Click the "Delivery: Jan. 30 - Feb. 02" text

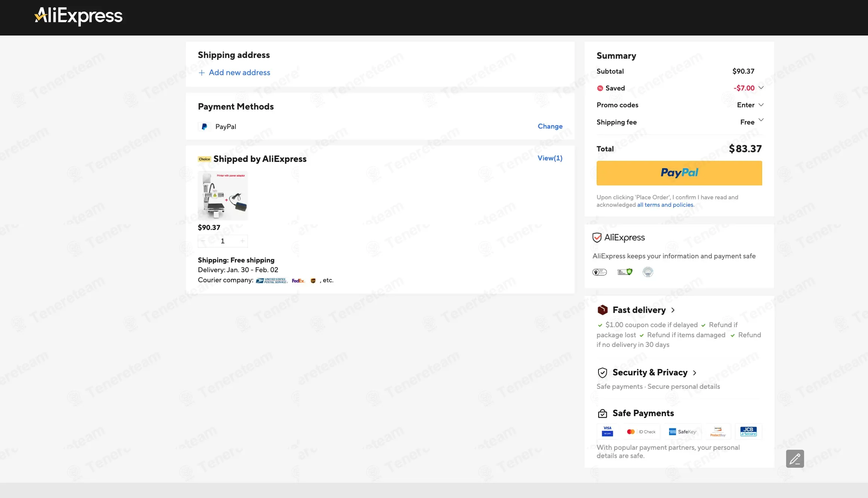pyautogui.click(x=238, y=270)
